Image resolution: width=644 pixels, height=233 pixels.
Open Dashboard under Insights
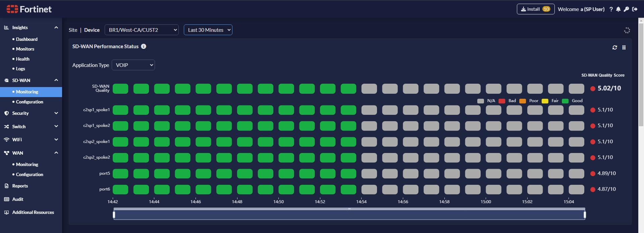click(27, 39)
